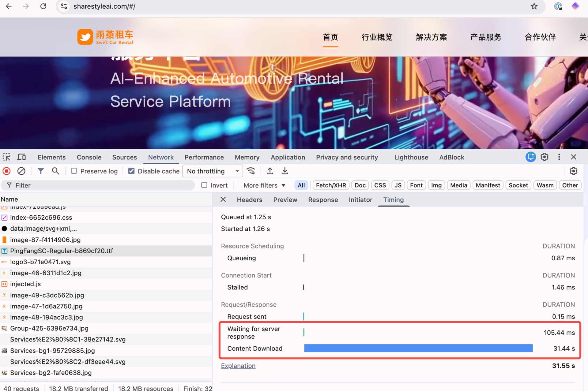Click the import HAR upload icon
The height and width of the screenshot is (391, 588).
(x=270, y=171)
